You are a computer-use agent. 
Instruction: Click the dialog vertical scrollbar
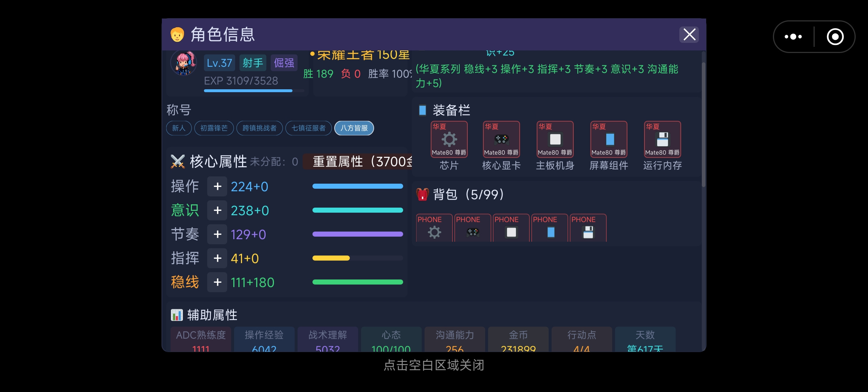click(x=704, y=125)
